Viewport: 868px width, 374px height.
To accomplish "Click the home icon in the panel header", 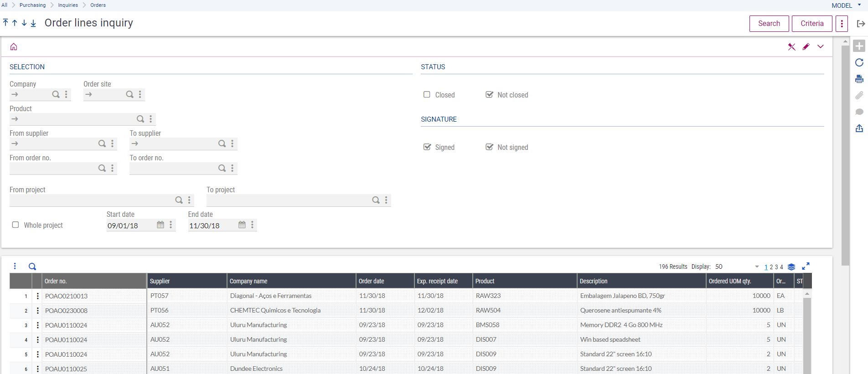I will click(14, 47).
